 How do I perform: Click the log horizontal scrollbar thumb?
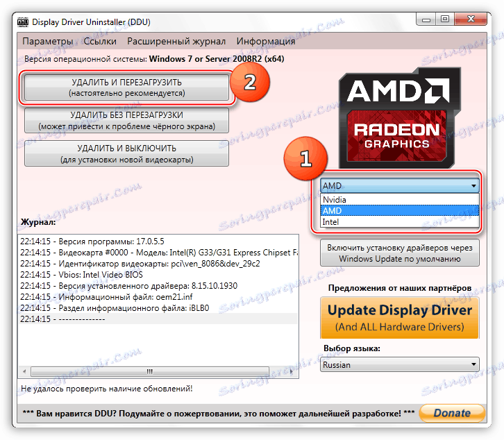point(150,371)
